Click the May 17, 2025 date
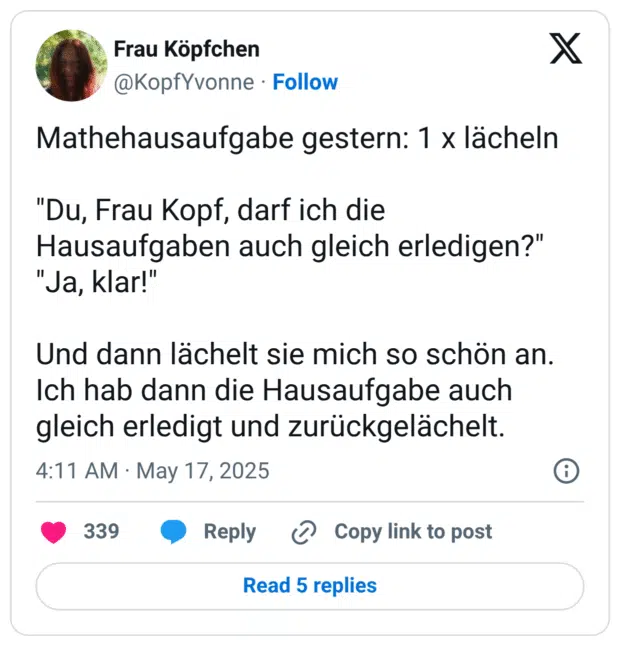Image resolution: width=620 pixels, height=646 pixels. [x=202, y=470]
